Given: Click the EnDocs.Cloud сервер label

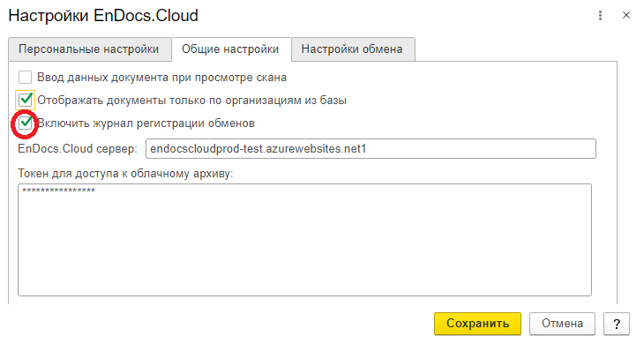Looking at the screenshot, I should click(78, 148).
